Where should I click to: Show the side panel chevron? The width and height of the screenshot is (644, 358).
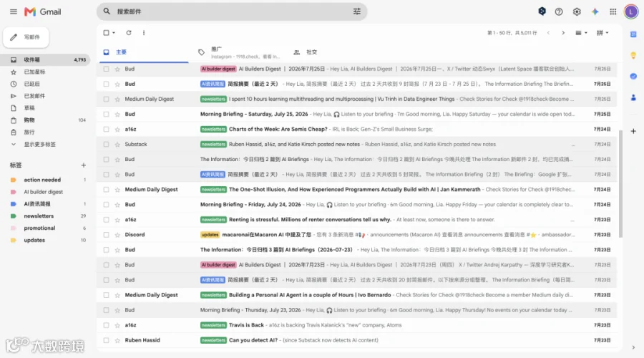pyautogui.click(x=633, y=347)
